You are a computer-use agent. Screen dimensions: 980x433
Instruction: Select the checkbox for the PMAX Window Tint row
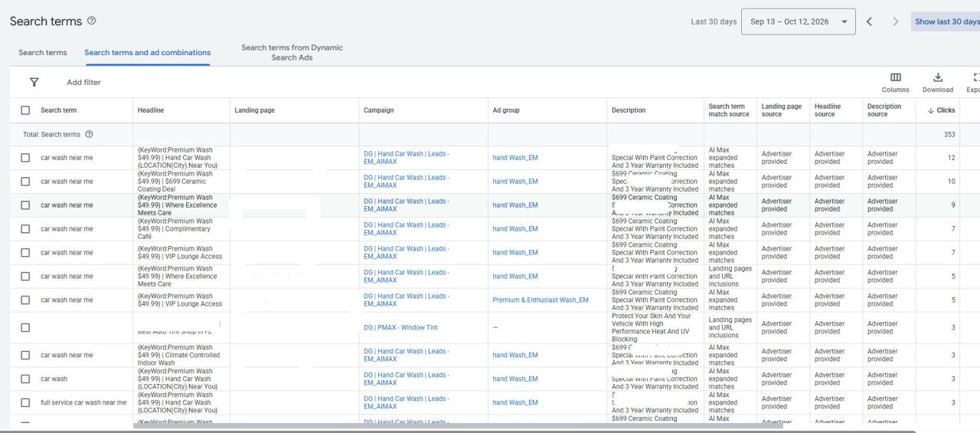pyautogui.click(x=25, y=327)
